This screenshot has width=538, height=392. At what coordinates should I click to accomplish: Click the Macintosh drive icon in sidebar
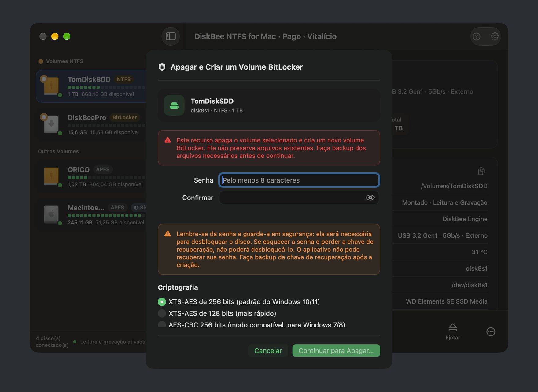[51, 214]
